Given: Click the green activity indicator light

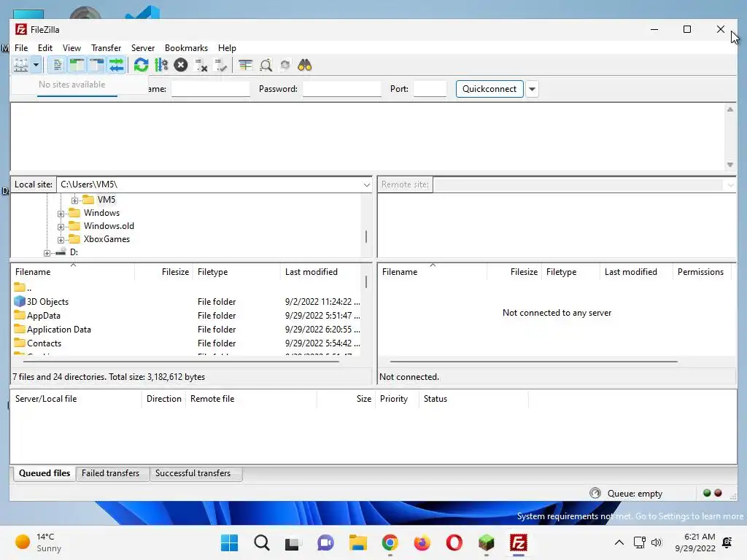Looking at the screenshot, I should click(x=707, y=494).
